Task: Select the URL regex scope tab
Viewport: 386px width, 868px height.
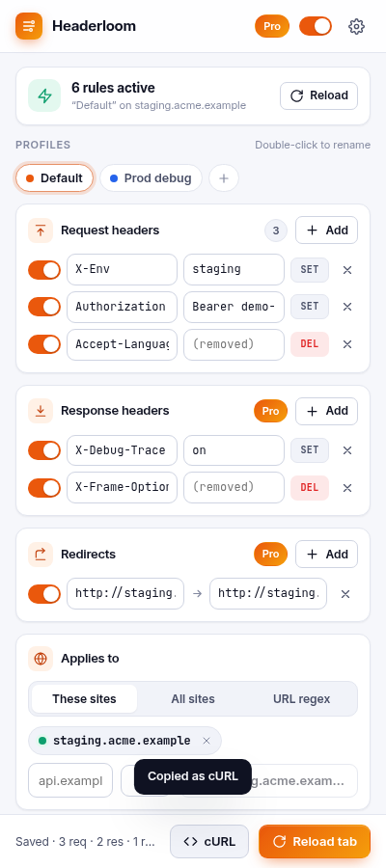Action: click(301, 699)
